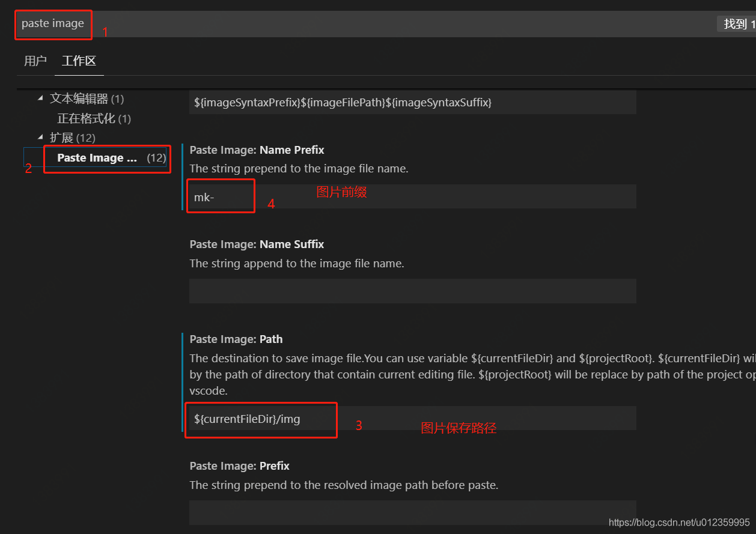Click the empty Prefix input field
This screenshot has width=756, height=534.
[412, 512]
